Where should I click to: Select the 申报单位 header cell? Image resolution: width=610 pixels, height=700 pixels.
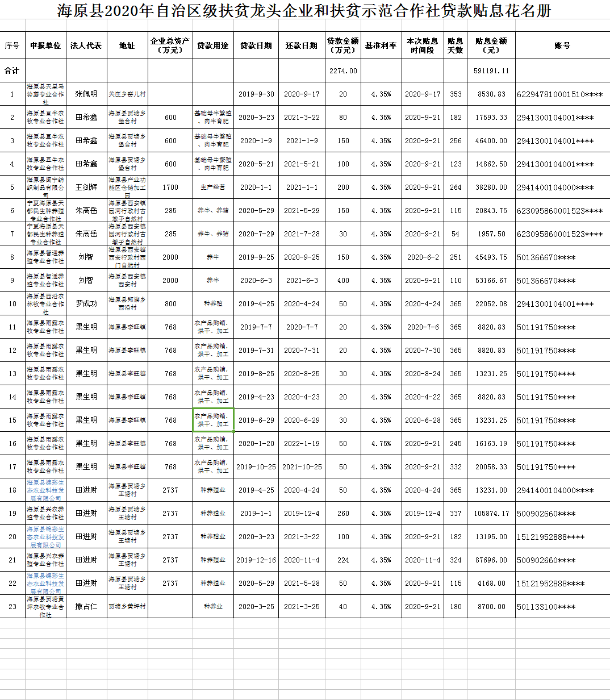pos(45,45)
